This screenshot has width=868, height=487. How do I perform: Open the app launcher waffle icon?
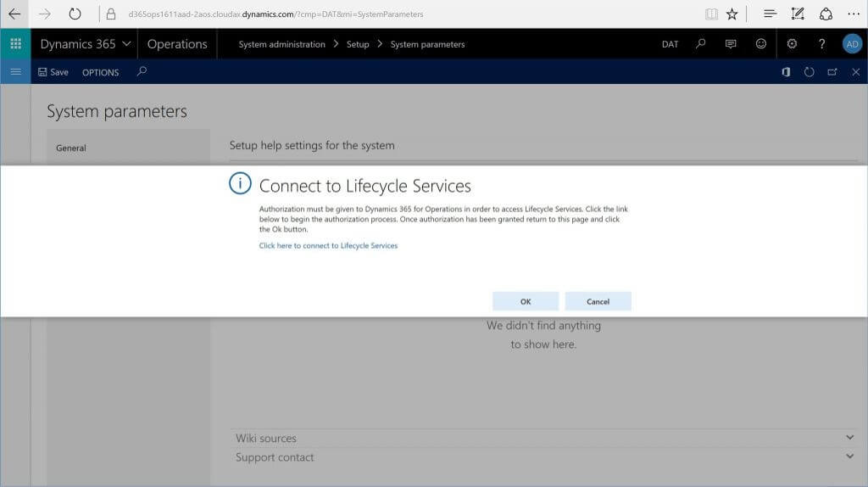(15, 44)
